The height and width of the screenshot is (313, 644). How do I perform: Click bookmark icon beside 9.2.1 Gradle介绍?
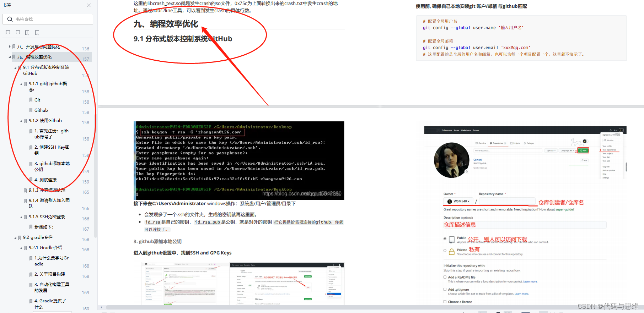(x=25, y=248)
